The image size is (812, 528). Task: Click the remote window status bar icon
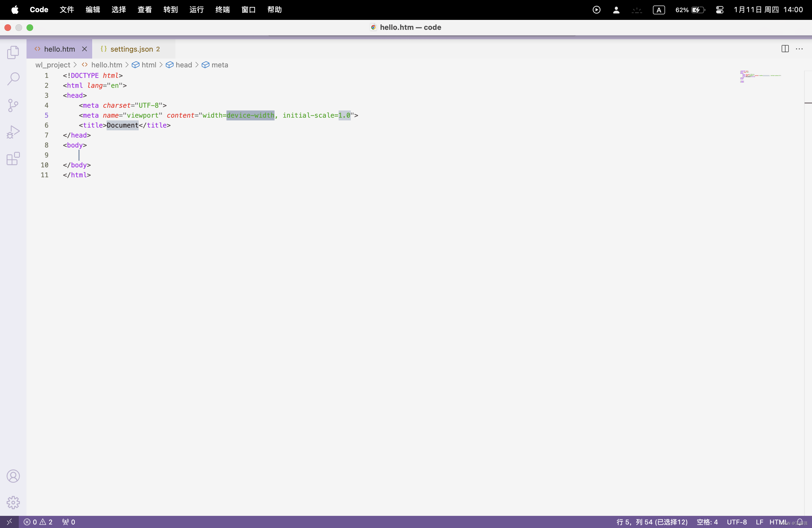click(x=9, y=522)
